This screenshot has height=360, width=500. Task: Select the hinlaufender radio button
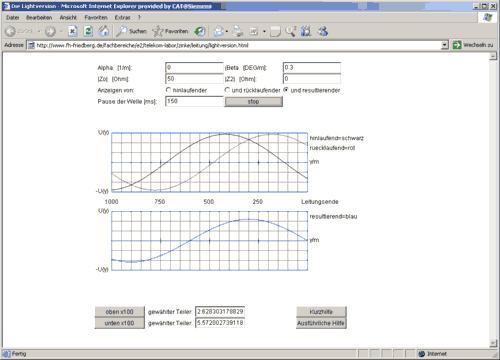[168, 90]
